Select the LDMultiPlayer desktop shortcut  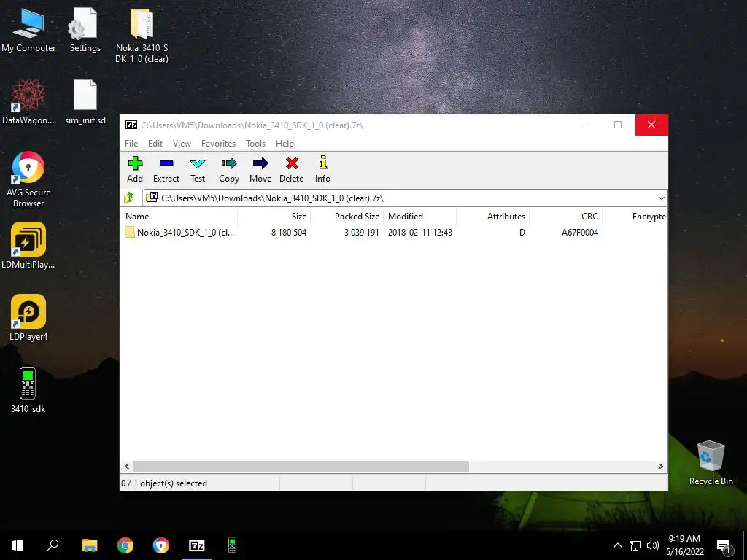pyautogui.click(x=28, y=246)
